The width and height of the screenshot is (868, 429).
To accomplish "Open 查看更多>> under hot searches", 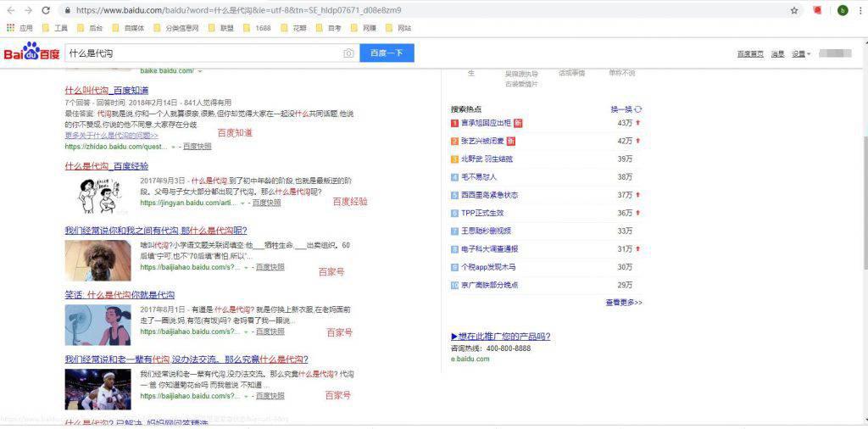I will click(x=624, y=302).
